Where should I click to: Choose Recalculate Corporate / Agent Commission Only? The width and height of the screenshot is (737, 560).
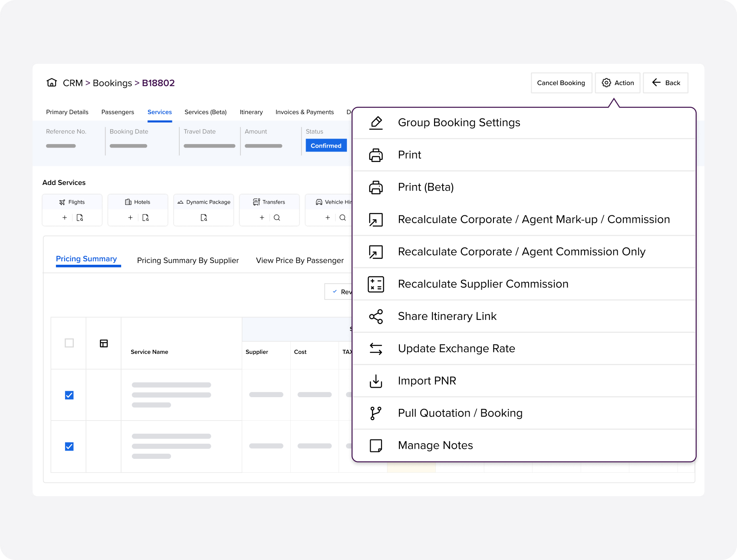(x=524, y=252)
